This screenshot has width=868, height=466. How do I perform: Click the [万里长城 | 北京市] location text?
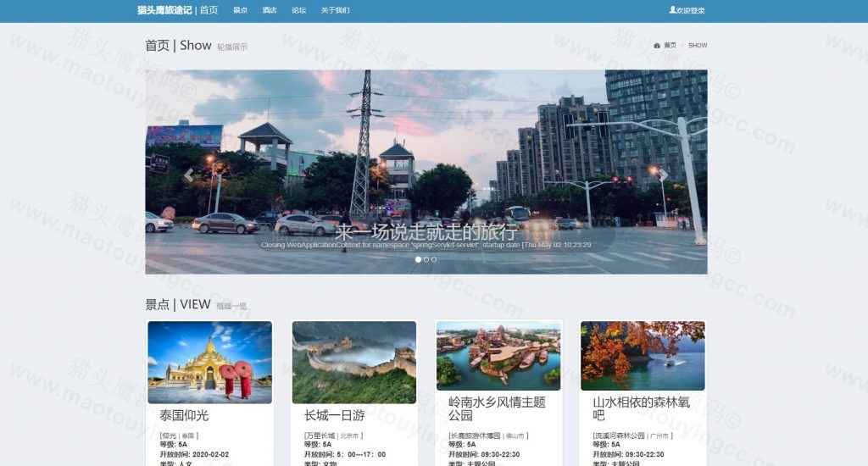click(333, 435)
